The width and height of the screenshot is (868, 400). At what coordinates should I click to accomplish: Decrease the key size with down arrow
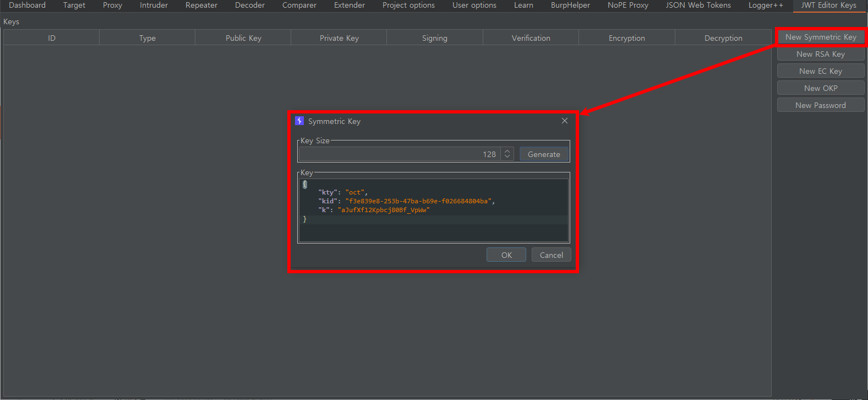(507, 158)
